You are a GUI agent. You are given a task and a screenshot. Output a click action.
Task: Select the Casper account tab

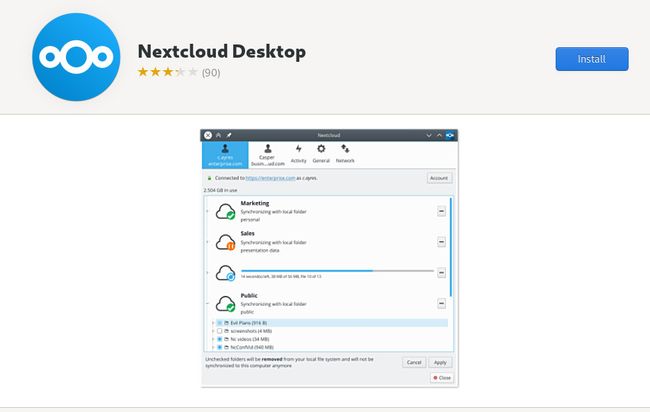(267, 155)
